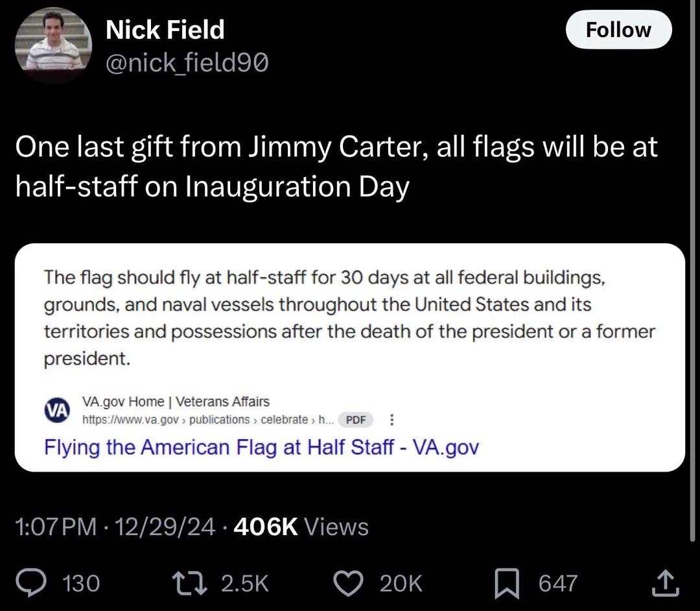
Task: Click the PDF badge label
Action: pos(356,420)
